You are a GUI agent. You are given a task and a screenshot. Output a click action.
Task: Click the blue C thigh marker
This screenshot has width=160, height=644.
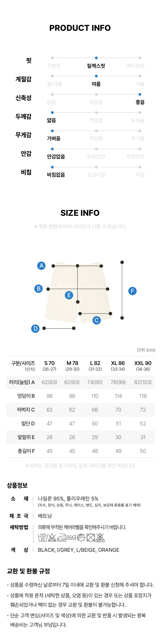coord(97,320)
